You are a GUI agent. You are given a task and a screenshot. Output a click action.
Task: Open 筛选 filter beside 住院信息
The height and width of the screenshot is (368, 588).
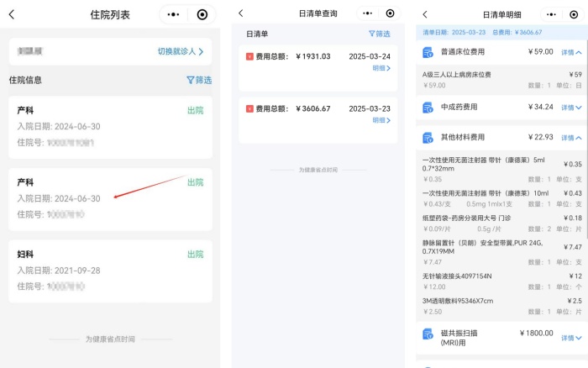click(x=199, y=81)
